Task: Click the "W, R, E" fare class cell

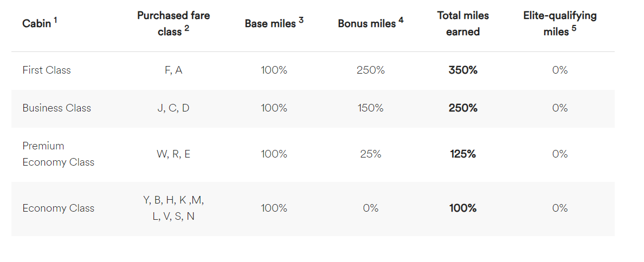Action: coord(173,154)
